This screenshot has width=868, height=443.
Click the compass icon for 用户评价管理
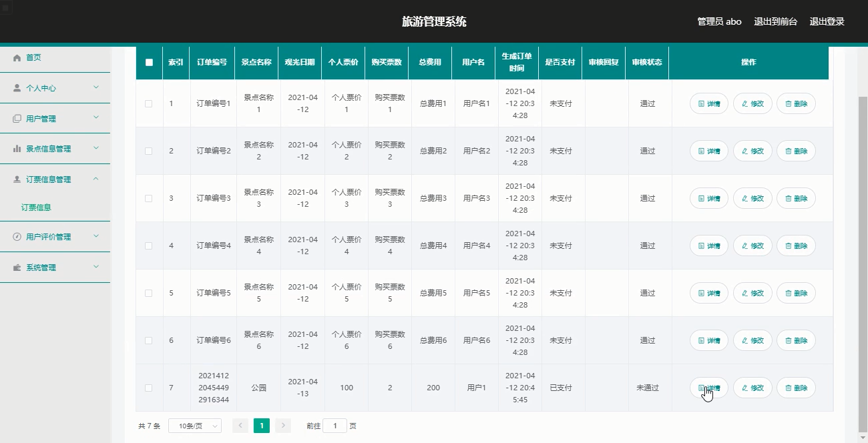(x=17, y=237)
